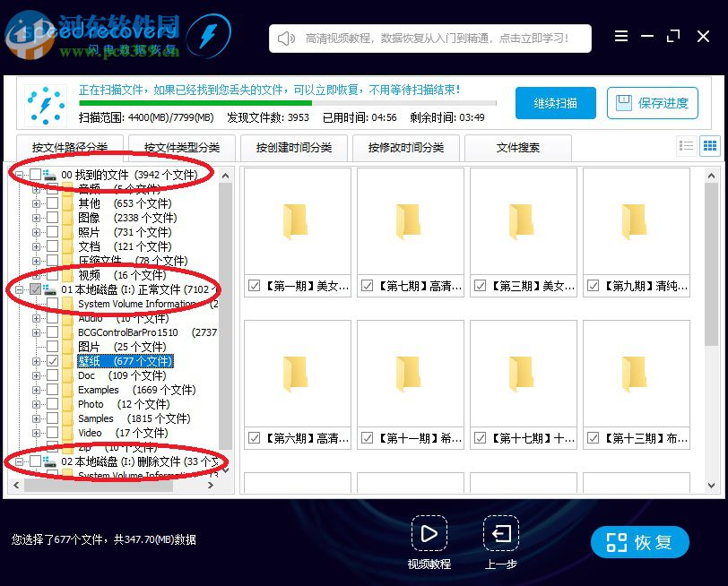Click the 继续扫描 button
The height and width of the screenshot is (586, 728).
(555, 103)
